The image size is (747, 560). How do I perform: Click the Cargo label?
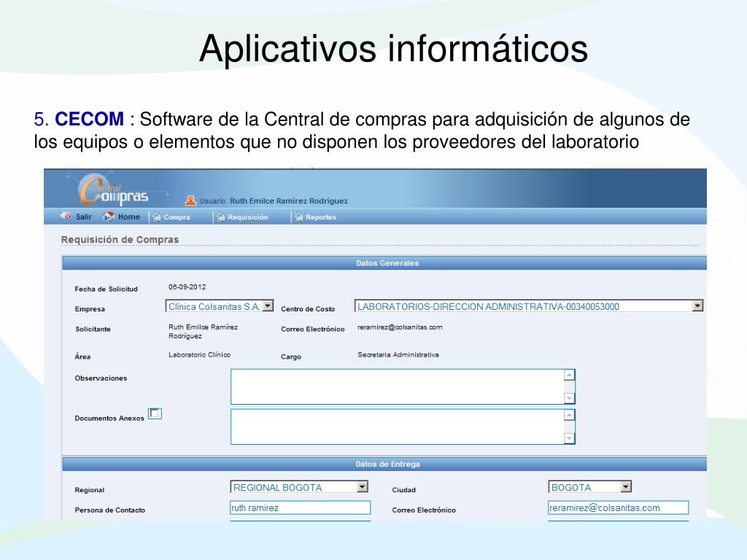click(x=291, y=357)
